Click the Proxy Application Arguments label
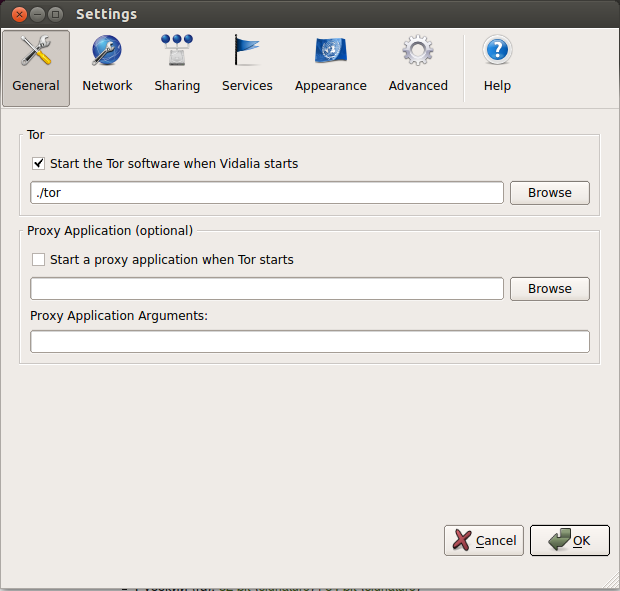Viewport: 620px width, 591px height. tap(119, 316)
